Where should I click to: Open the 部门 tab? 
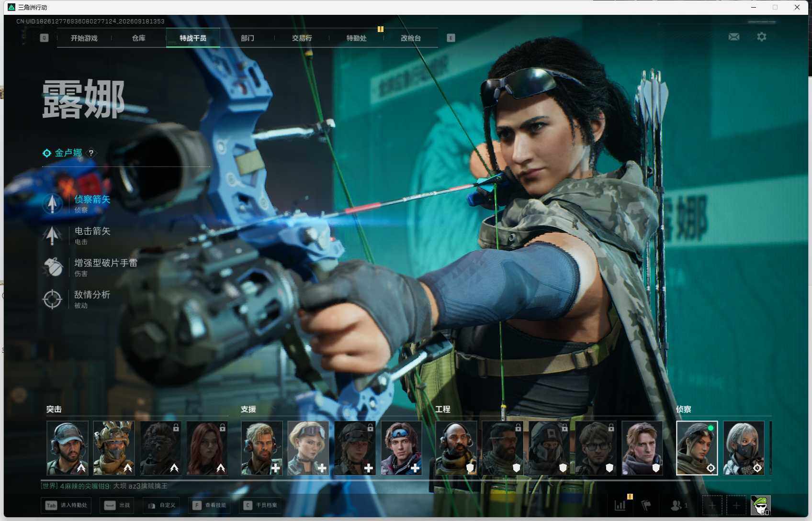(248, 38)
